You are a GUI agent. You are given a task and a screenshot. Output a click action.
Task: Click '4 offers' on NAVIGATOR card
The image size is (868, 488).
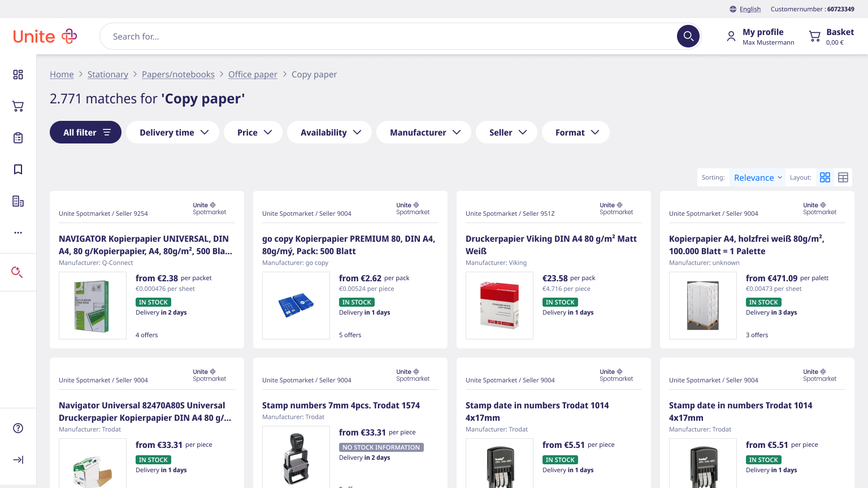[147, 335]
